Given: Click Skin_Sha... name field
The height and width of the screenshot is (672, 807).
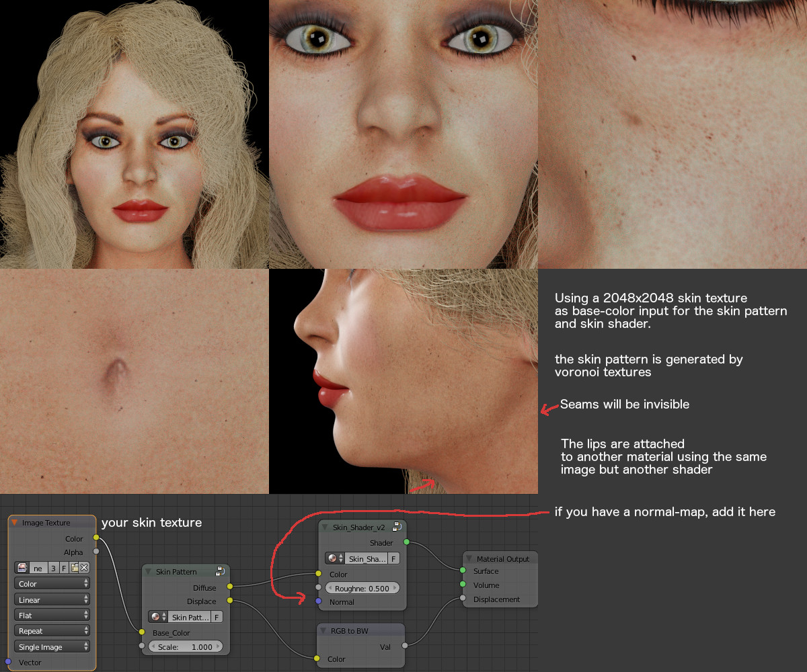Looking at the screenshot, I should pyautogui.click(x=367, y=558).
